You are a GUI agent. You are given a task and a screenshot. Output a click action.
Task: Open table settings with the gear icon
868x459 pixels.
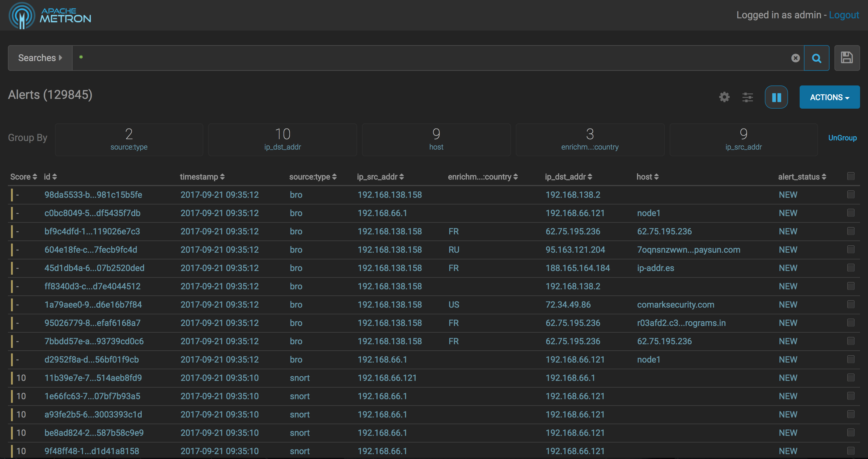[x=724, y=97]
